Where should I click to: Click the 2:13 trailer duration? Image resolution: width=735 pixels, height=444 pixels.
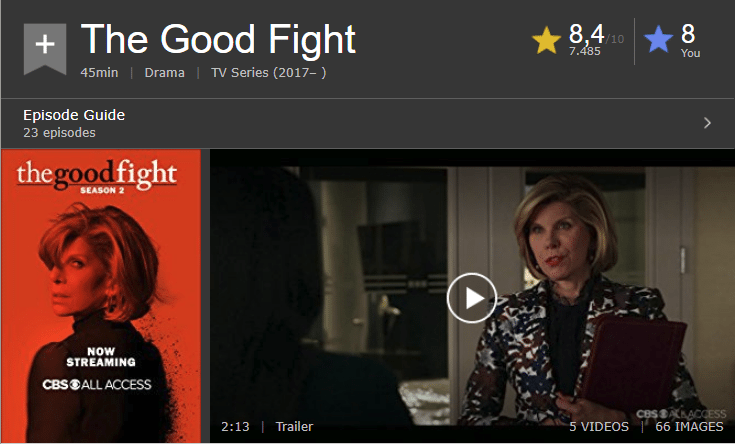pyautogui.click(x=235, y=426)
